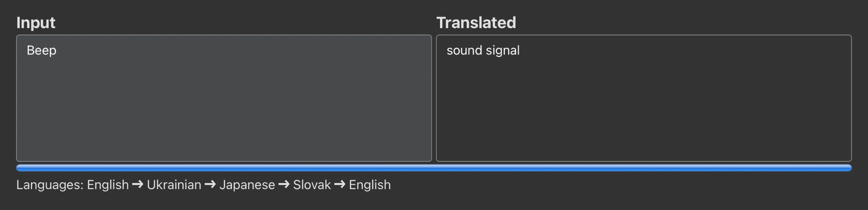Select "Japanese" in the language chain
This screenshot has width=868, height=210.
(247, 185)
